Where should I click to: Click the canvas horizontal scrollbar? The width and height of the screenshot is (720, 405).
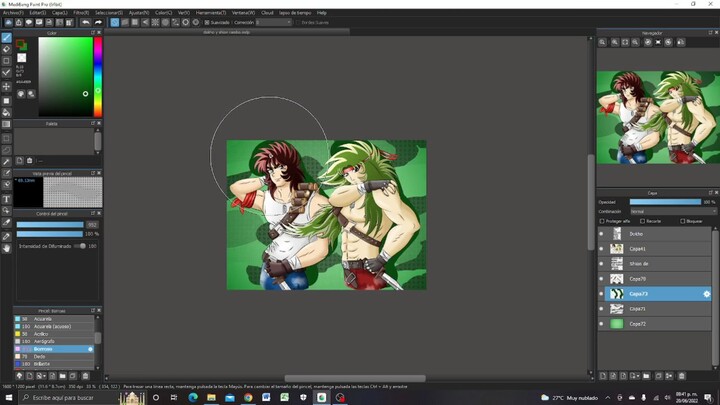pyautogui.click(x=355, y=378)
